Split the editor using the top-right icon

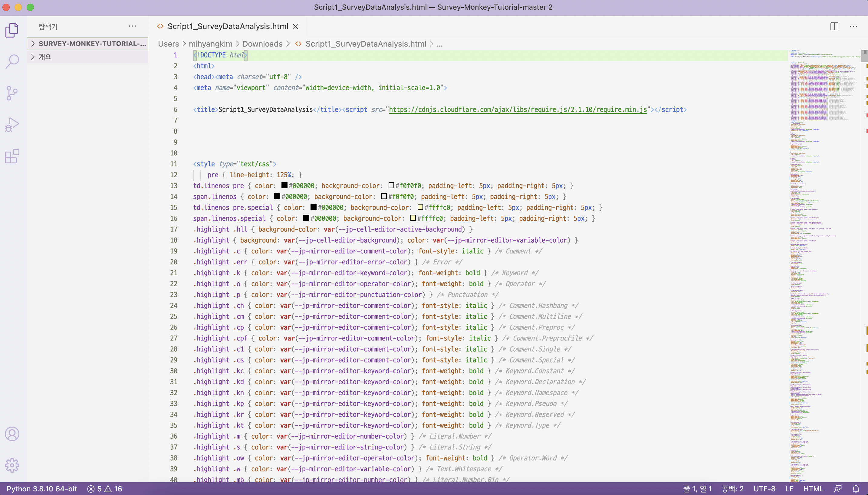(x=834, y=27)
